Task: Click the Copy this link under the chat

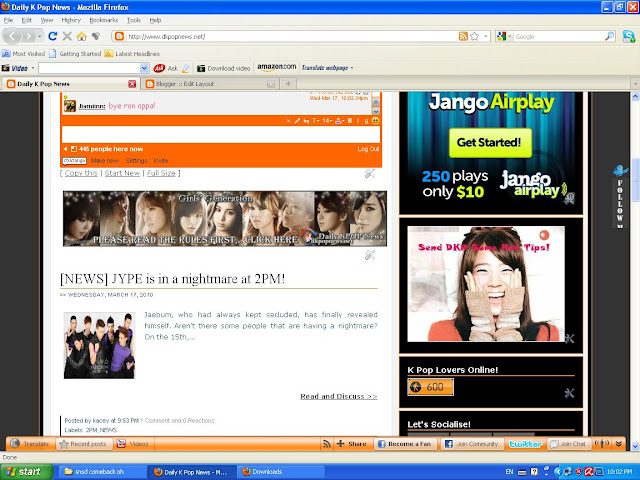Action: pos(81,173)
